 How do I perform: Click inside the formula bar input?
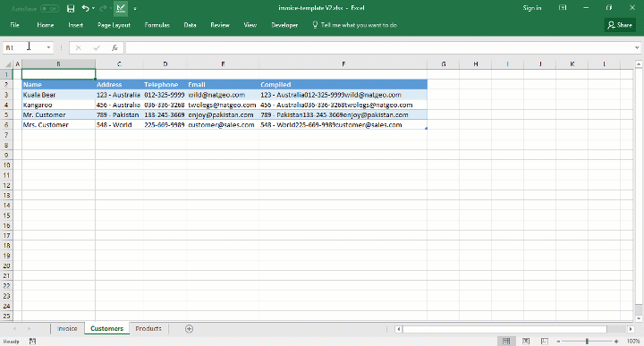coord(379,48)
